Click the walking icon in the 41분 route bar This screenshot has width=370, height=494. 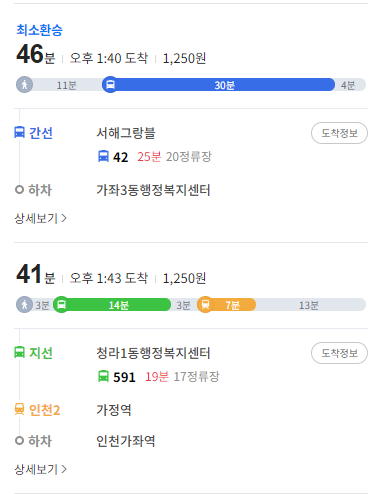pyautogui.click(x=24, y=304)
